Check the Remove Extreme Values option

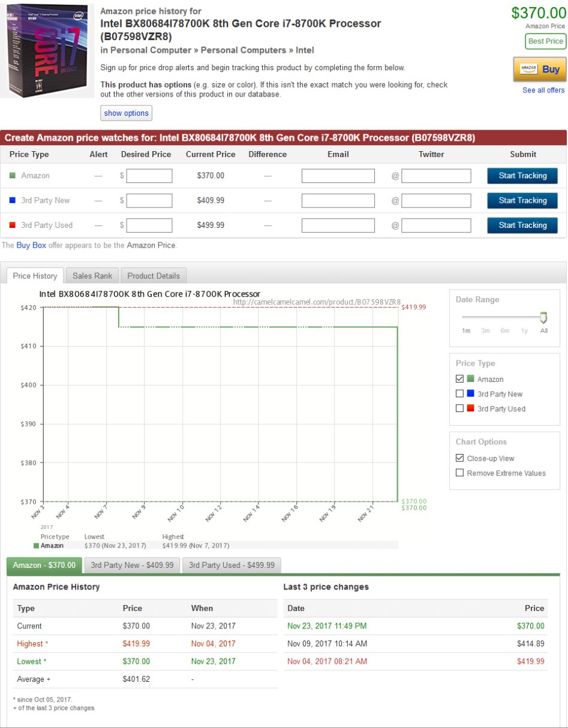pyautogui.click(x=460, y=473)
